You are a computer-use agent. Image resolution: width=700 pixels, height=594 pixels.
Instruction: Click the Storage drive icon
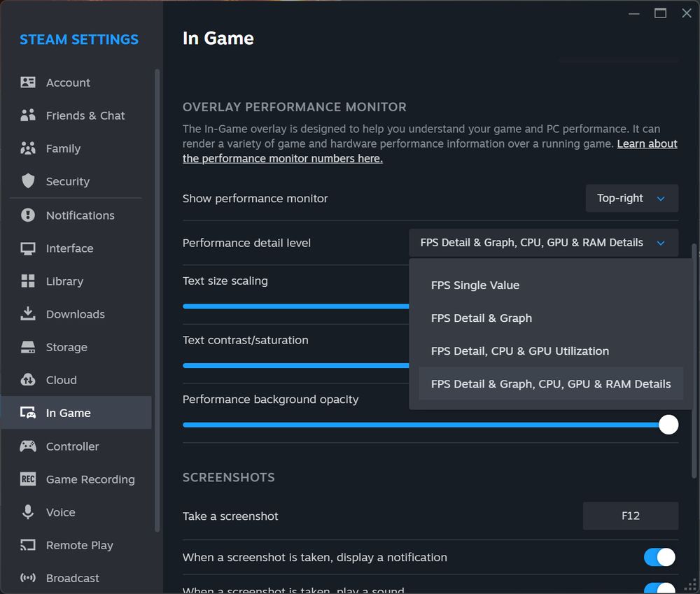(28, 347)
